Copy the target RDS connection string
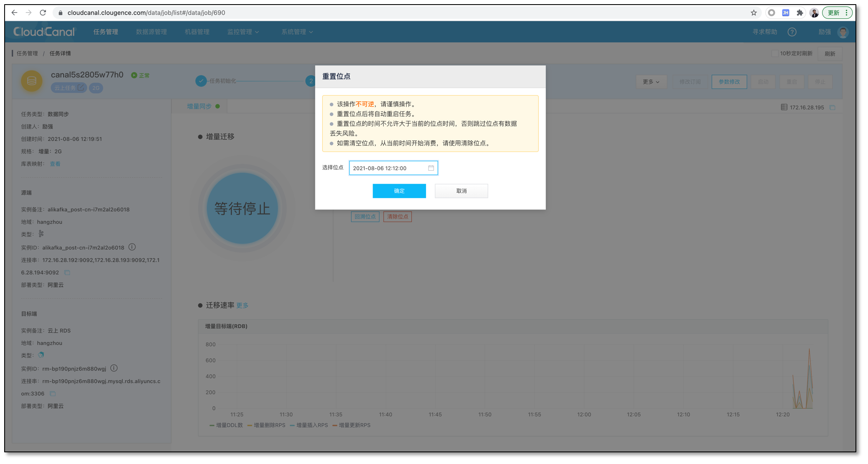The height and width of the screenshot is (464, 868). (x=53, y=393)
